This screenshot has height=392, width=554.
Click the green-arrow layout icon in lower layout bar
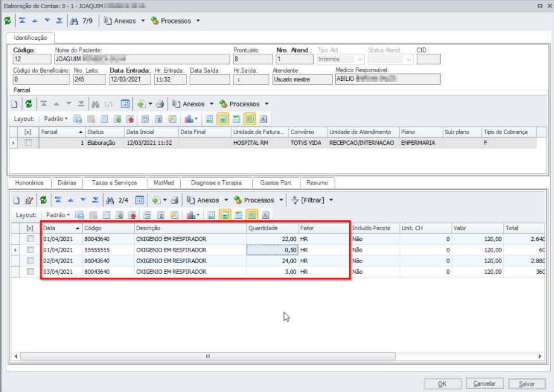tap(120, 215)
